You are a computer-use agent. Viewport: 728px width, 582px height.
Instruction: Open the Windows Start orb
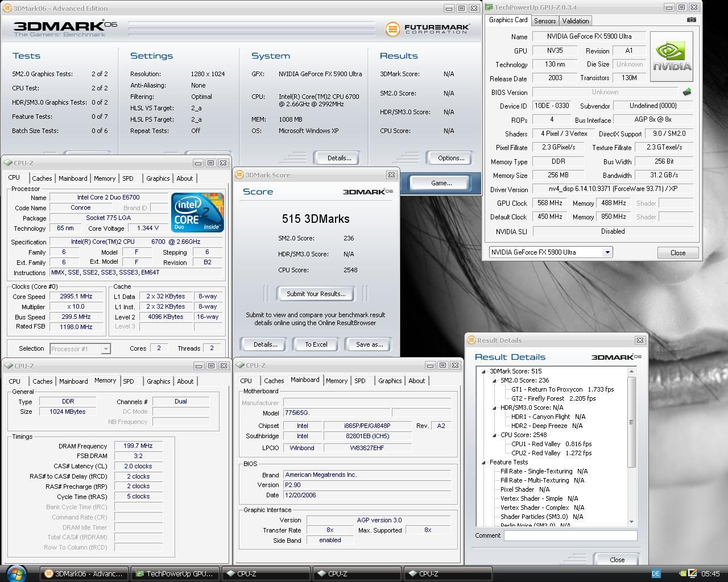(15, 573)
